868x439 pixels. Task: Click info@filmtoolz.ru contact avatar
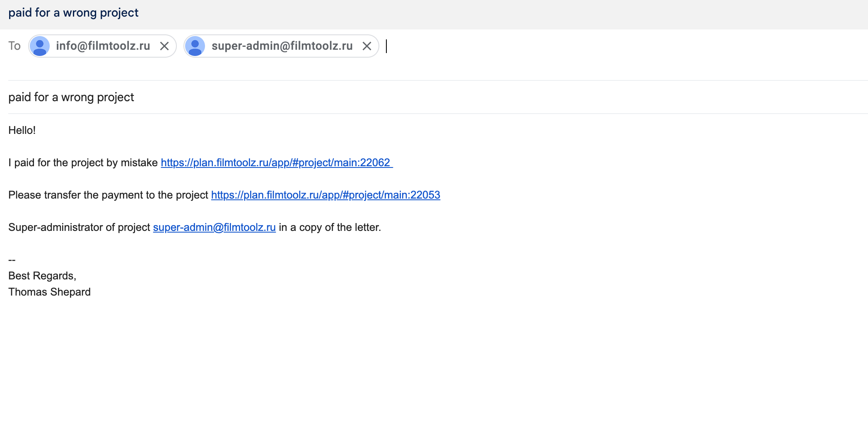40,46
